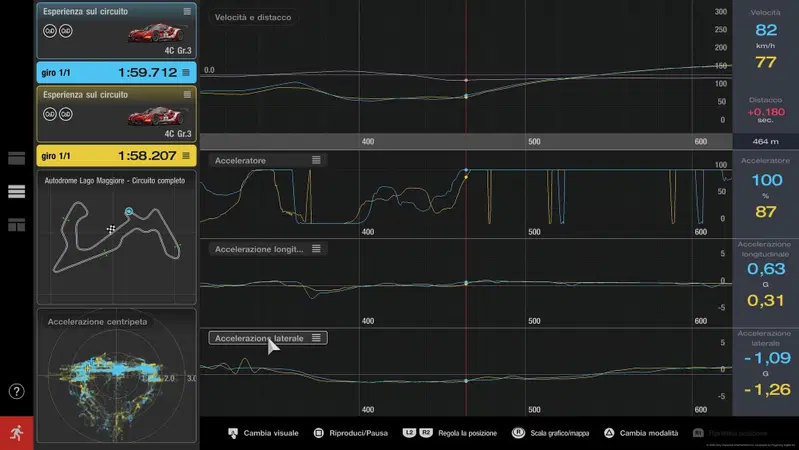Click the L2 button icon
Image resolution: width=799 pixels, height=450 pixels.
click(409, 433)
